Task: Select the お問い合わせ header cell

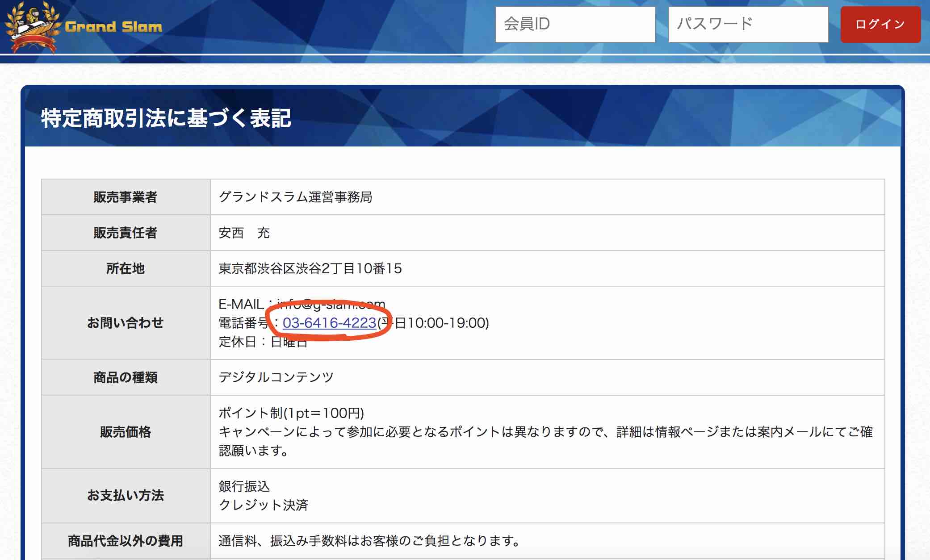Action: 126,323
